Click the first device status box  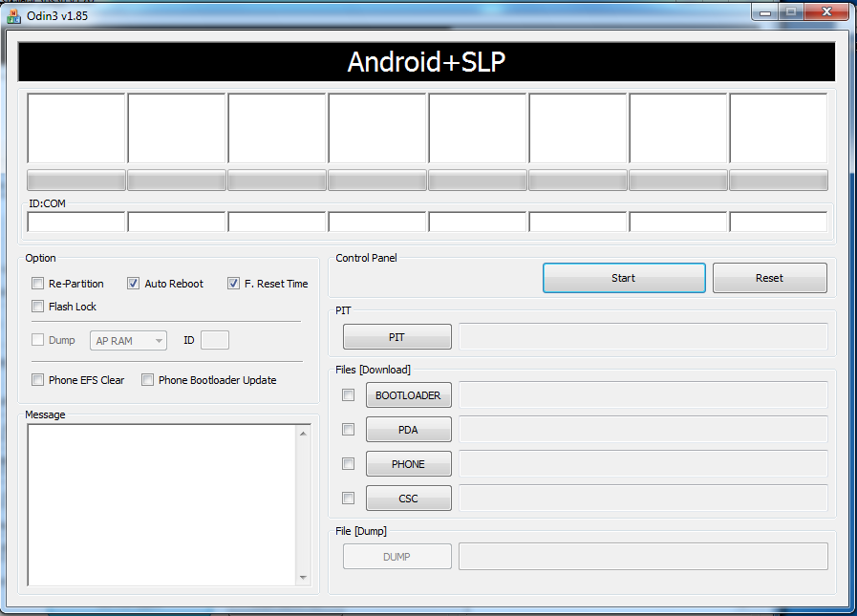[x=76, y=128]
